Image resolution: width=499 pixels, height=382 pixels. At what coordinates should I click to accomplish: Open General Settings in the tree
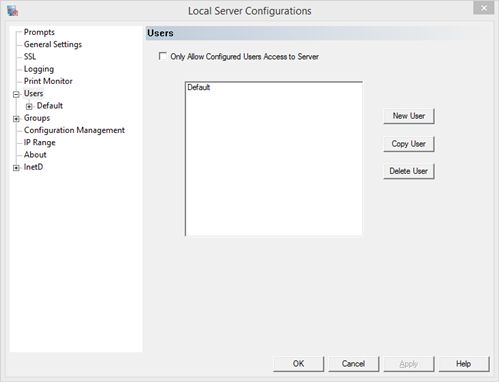click(x=53, y=44)
